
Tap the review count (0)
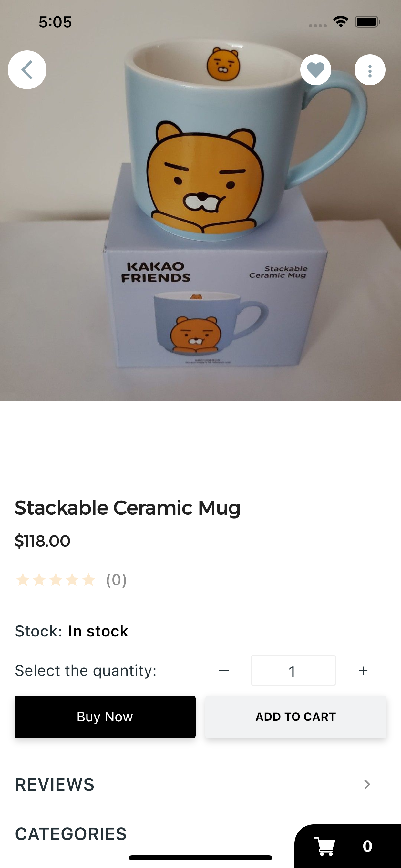click(x=116, y=580)
